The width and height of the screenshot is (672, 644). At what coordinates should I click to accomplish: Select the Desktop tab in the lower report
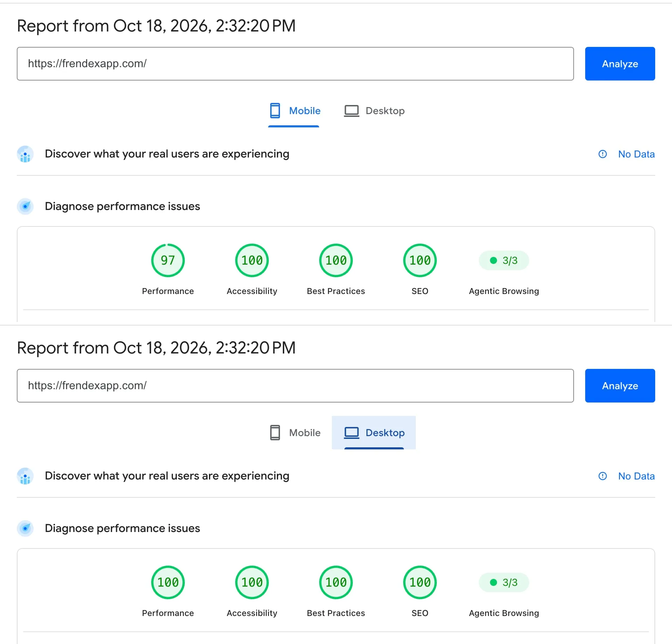[374, 433]
